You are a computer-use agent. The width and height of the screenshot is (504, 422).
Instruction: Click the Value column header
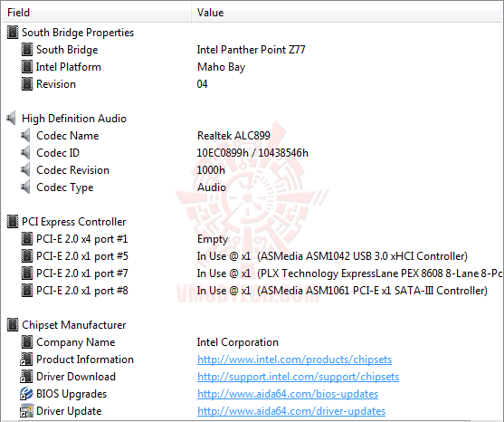pyautogui.click(x=347, y=13)
